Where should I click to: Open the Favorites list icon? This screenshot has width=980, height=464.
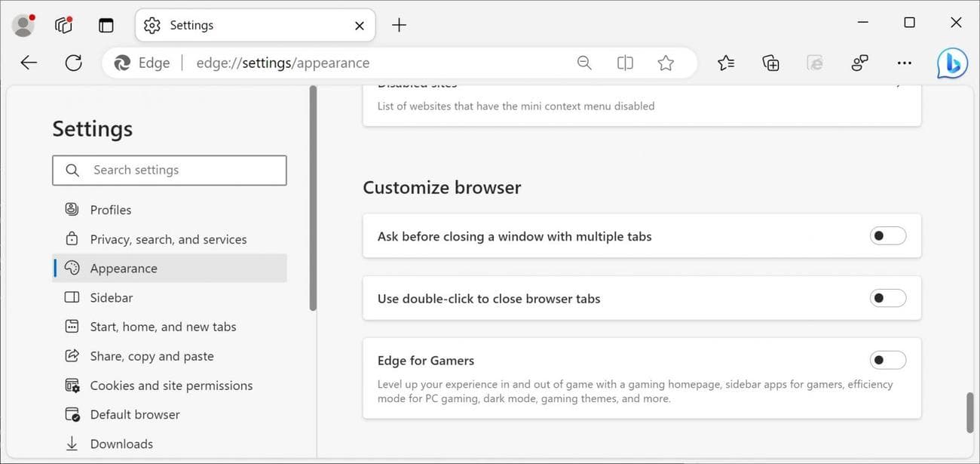click(x=725, y=63)
